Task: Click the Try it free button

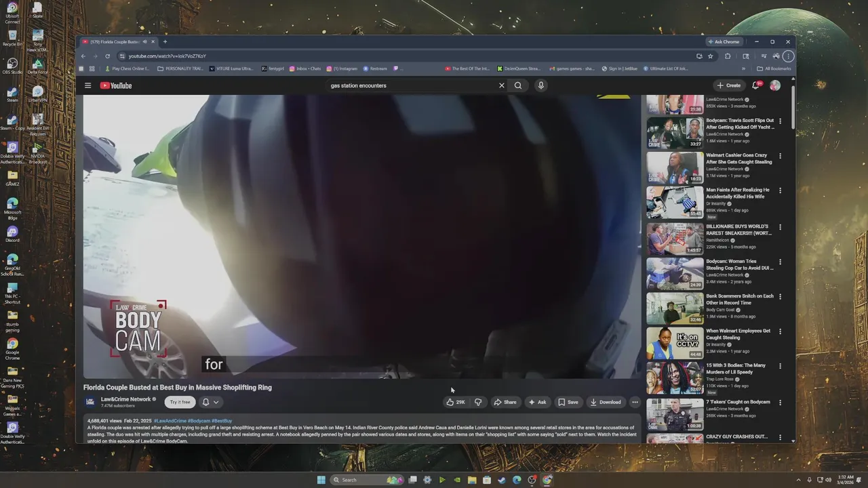Action: pos(180,402)
